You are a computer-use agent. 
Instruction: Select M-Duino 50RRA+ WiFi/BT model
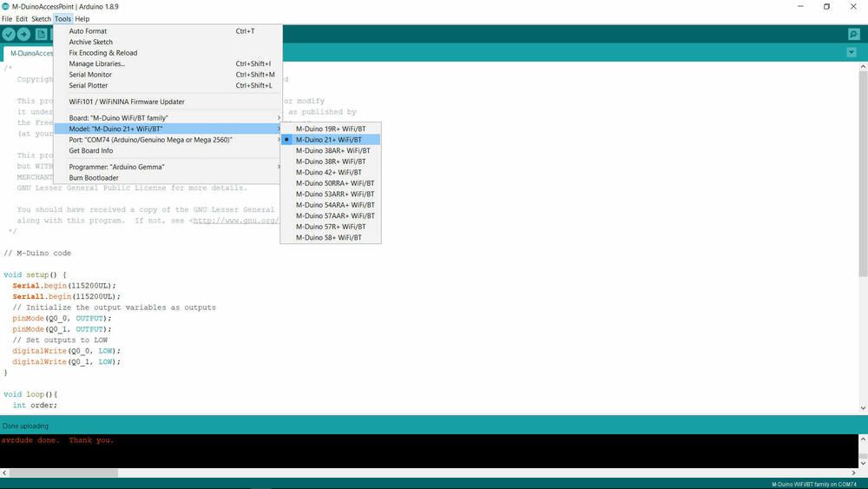point(331,183)
